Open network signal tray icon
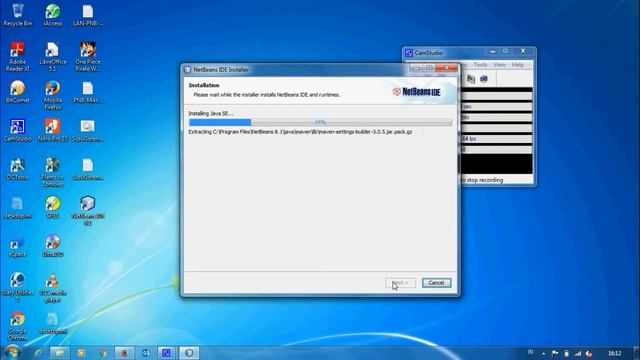Viewport: 640px width, 360px height. click(578, 353)
